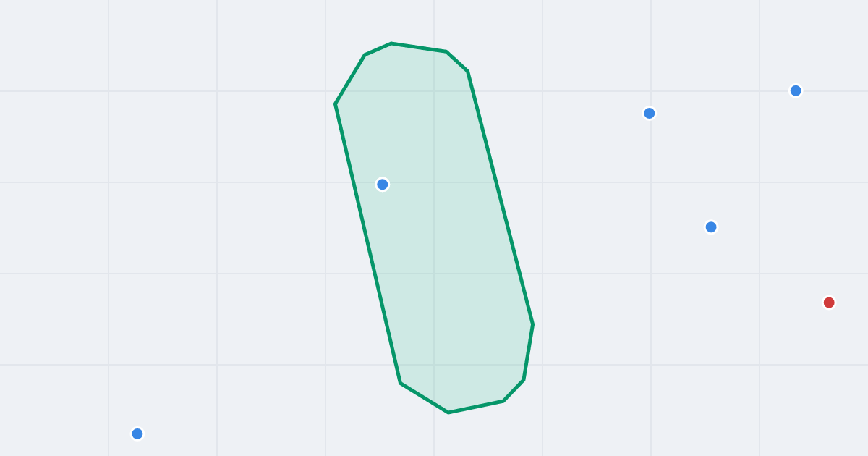
Task: Select the blue point nearest the top-right corner
Action: 796,90
